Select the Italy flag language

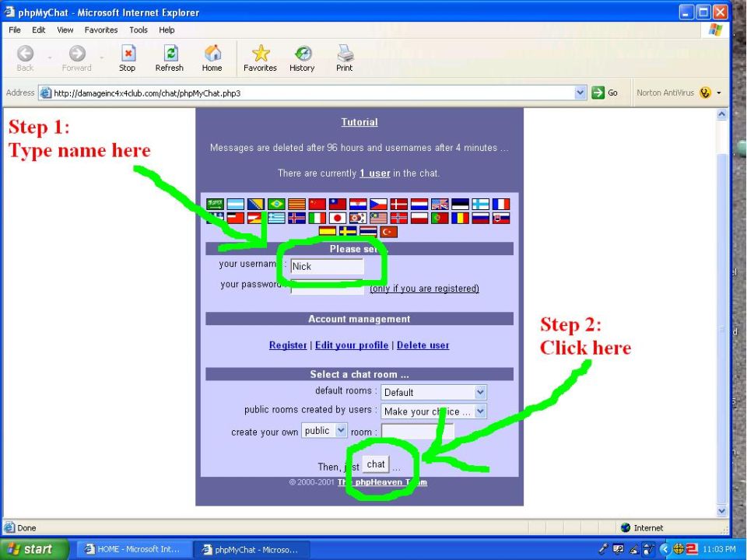317,218
